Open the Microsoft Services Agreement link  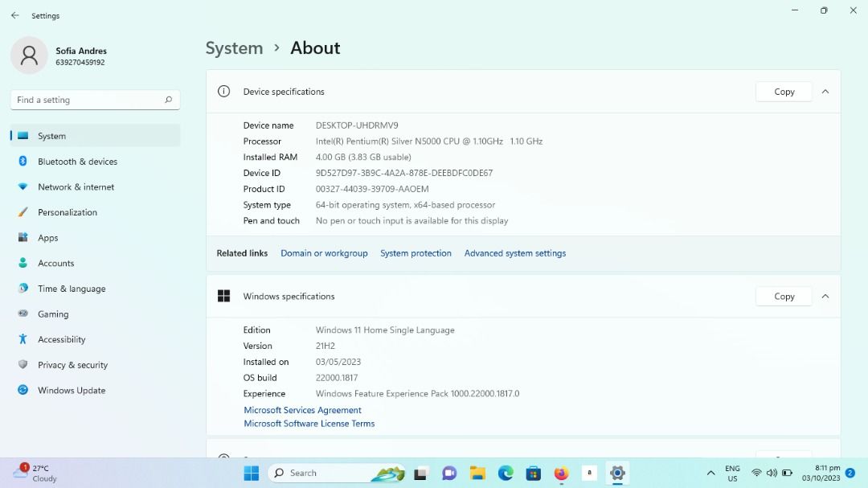[302, 410]
